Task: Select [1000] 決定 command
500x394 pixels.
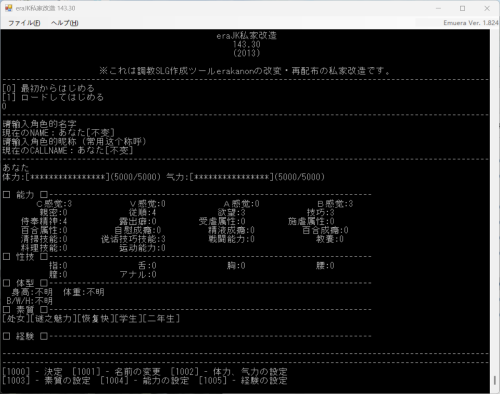Action: (x=32, y=372)
